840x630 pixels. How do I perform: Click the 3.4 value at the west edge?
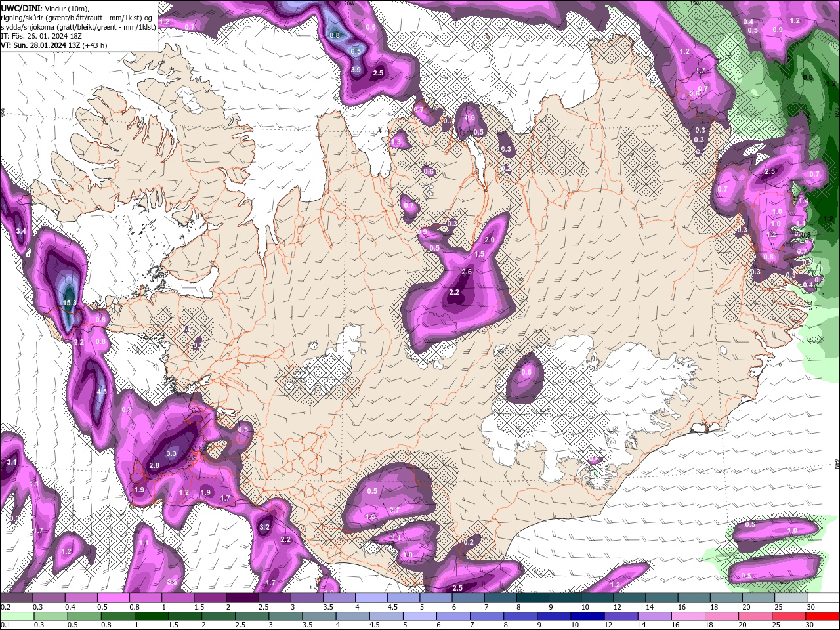pyautogui.click(x=21, y=231)
